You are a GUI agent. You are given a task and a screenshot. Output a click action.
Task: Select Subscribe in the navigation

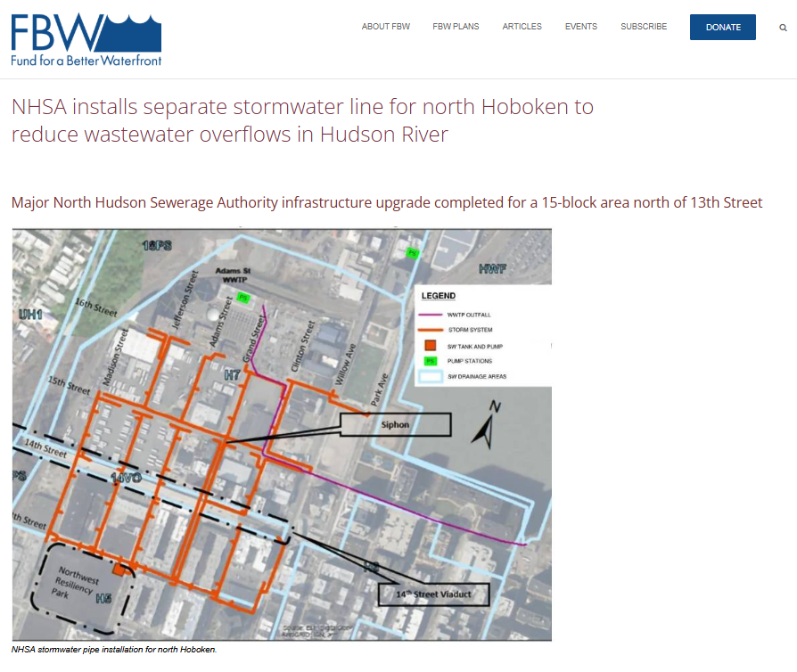(644, 27)
